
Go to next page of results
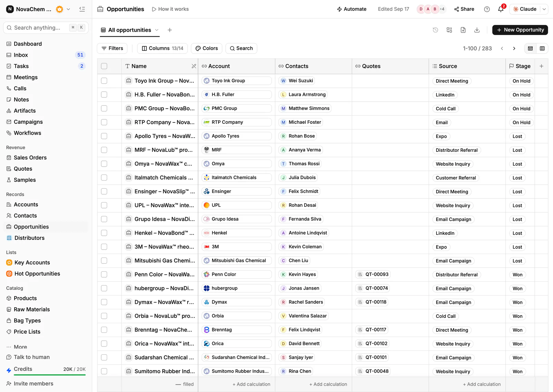tap(514, 48)
